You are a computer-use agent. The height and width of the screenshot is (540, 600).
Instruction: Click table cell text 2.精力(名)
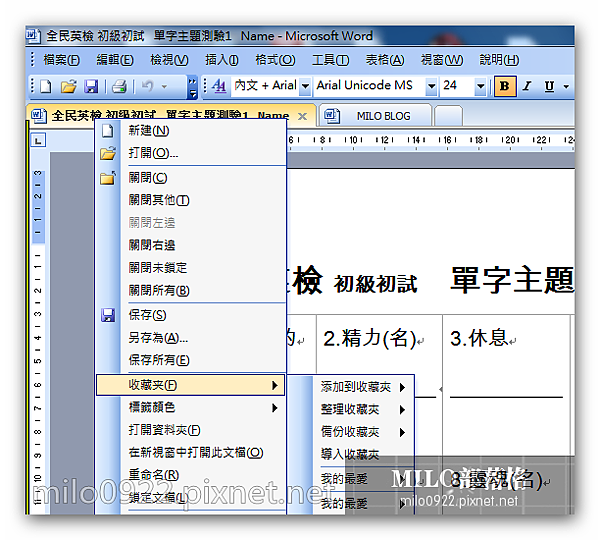coord(369,338)
